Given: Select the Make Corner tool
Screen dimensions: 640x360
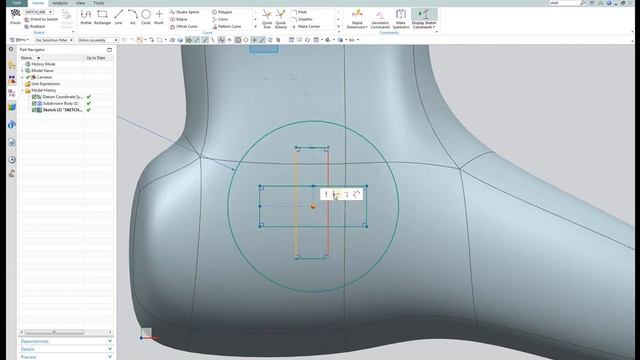Looking at the screenshot, I should [x=306, y=27].
